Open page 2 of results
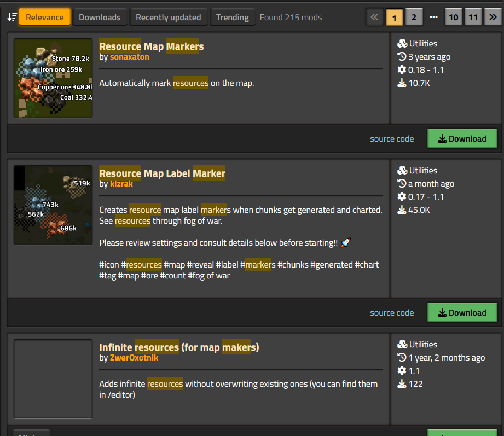 pyautogui.click(x=414, y=17)
